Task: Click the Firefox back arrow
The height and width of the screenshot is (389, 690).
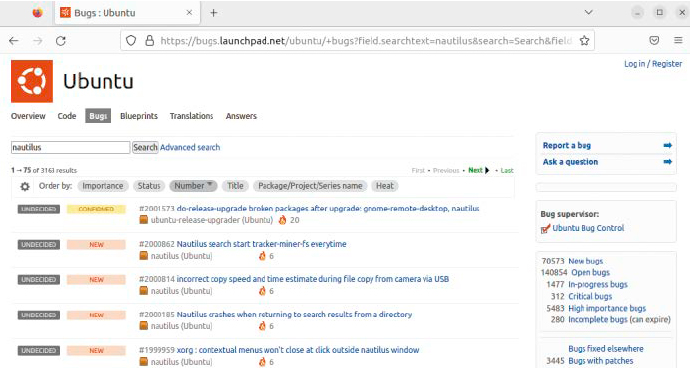Action: pos(14,41)
